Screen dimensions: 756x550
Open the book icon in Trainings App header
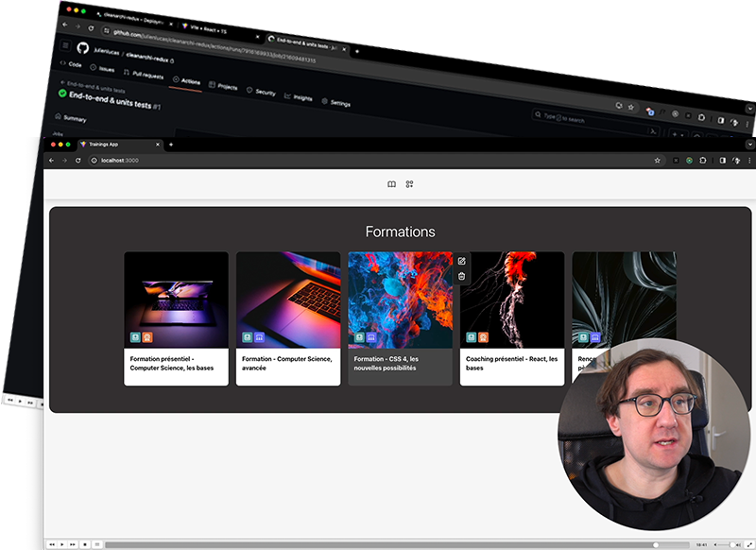click(x=391, y=184)
